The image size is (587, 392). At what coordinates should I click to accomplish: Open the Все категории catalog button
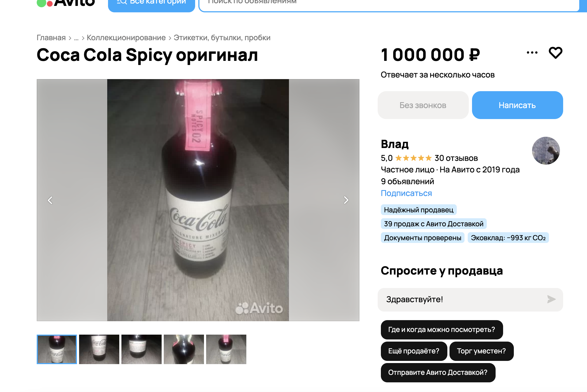pyautogui.click(x=151, y=4)
